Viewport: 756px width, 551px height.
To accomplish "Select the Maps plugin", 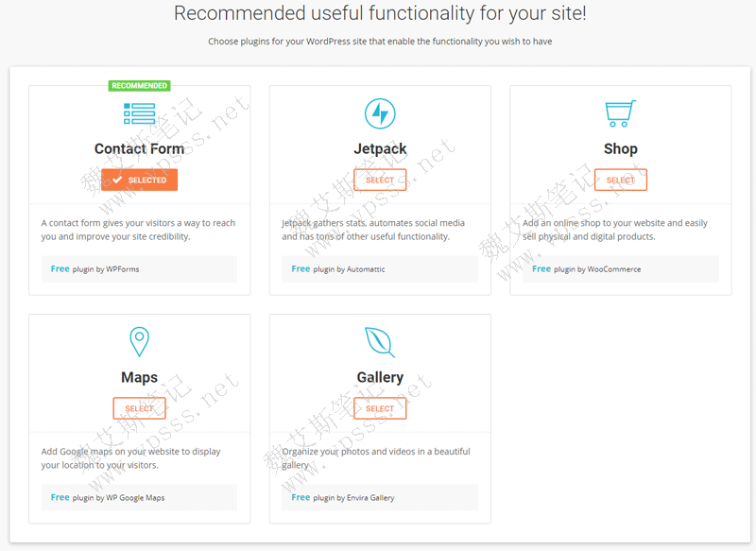I will point(139,408).
